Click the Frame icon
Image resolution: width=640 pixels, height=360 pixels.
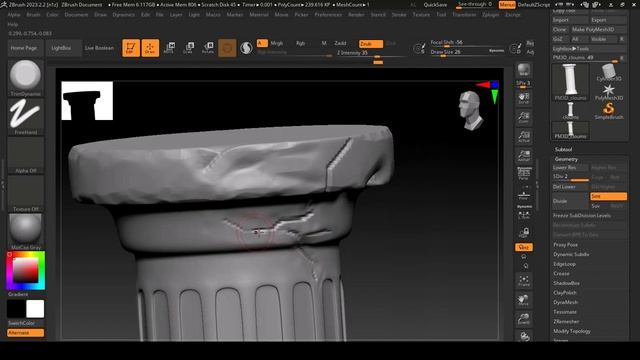pyautogui.click(x=524, y=280)
